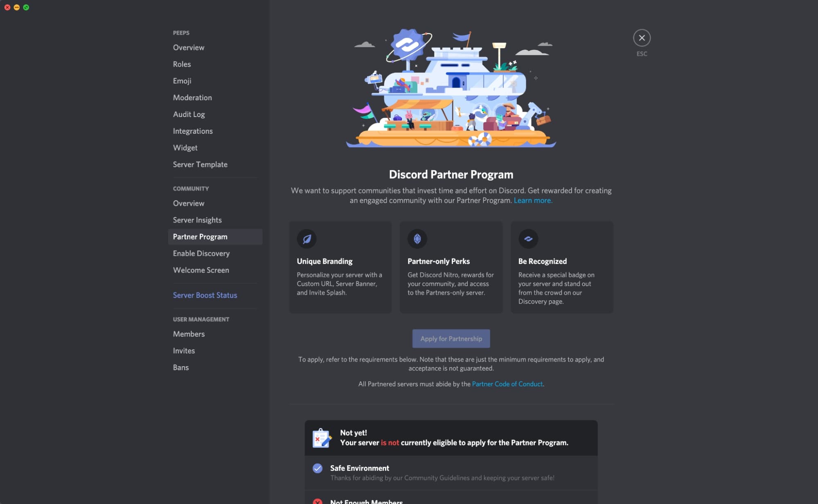Viewport: 818px width, 504px height.
Task: Click the server boost status icon
Action: (204, 294)
